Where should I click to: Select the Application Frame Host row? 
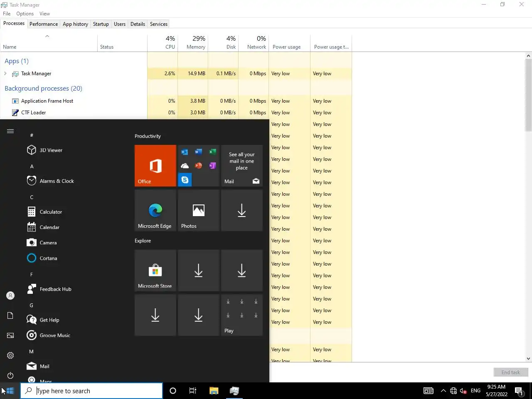click(176, 101)
